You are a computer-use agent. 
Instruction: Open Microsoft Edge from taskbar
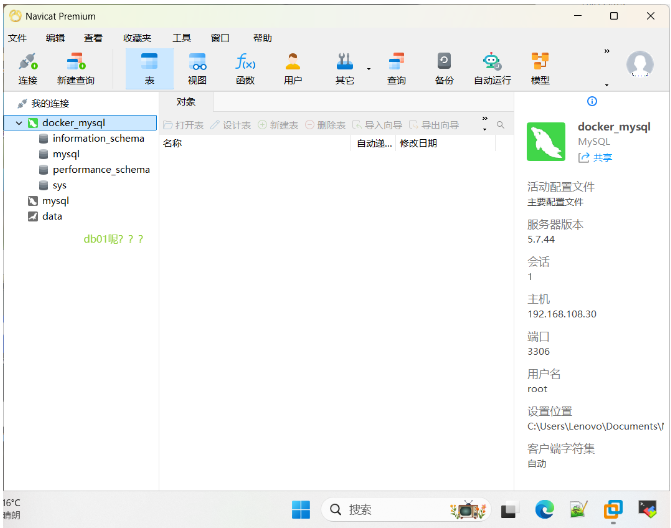point(544,510)
